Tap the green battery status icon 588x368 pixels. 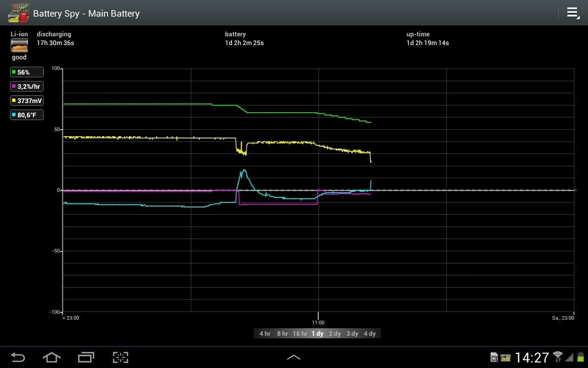(x=581, y=357)
